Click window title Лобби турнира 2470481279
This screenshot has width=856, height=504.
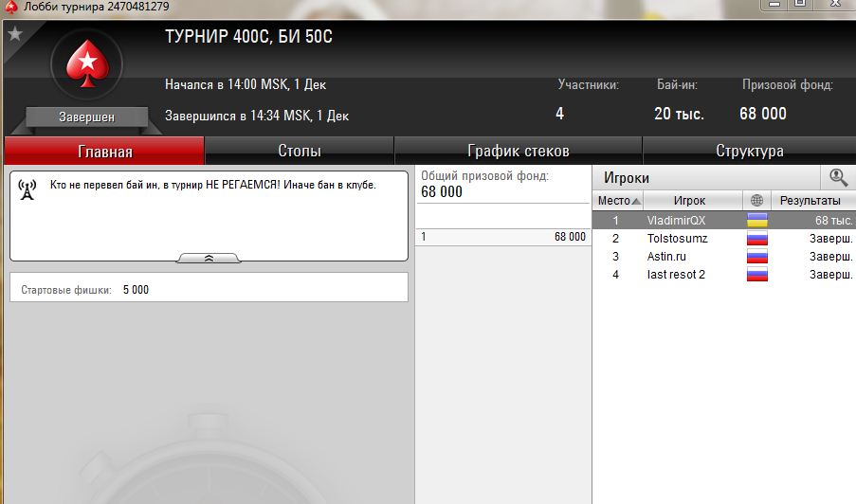96,7
